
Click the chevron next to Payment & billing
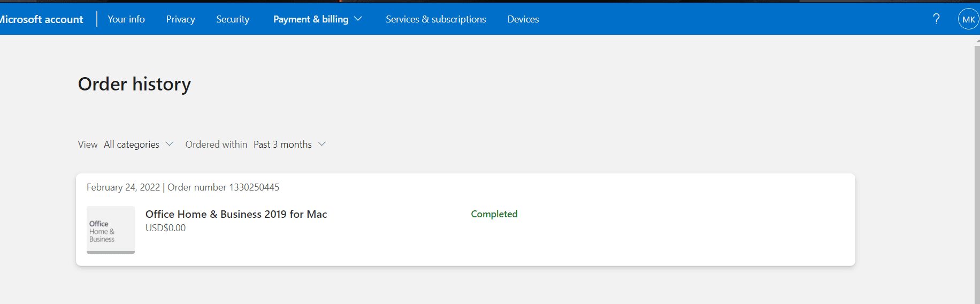[358, 19]
